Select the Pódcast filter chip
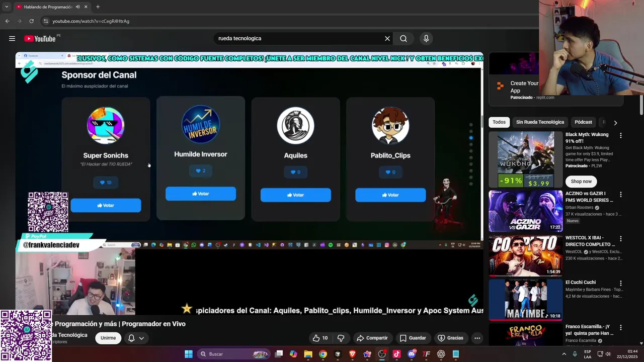 583,122
